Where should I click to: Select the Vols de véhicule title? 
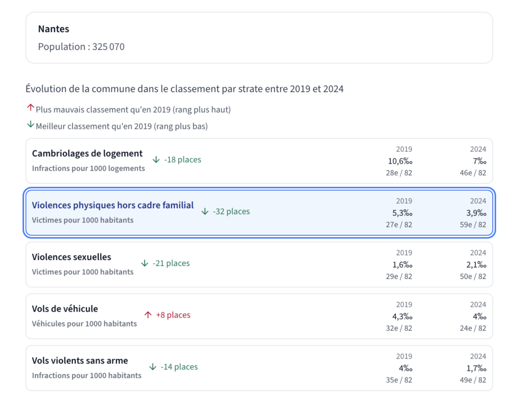point(65,309)
